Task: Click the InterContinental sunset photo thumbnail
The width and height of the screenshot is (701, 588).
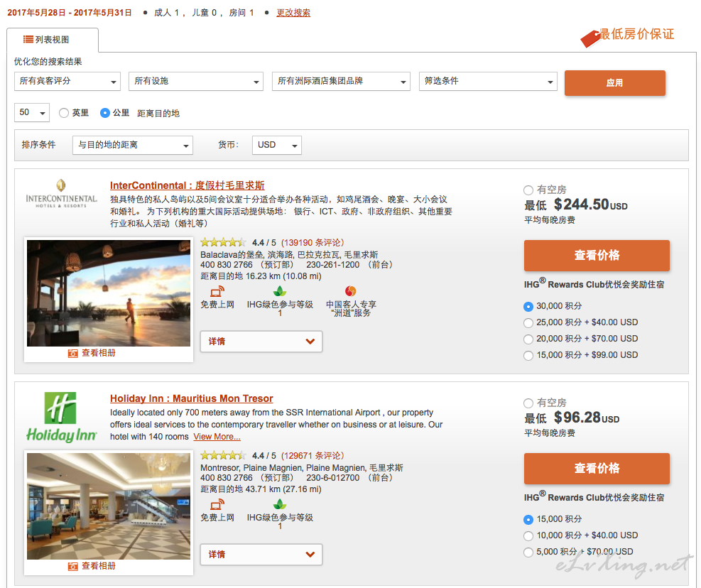Action: [109, 293]
